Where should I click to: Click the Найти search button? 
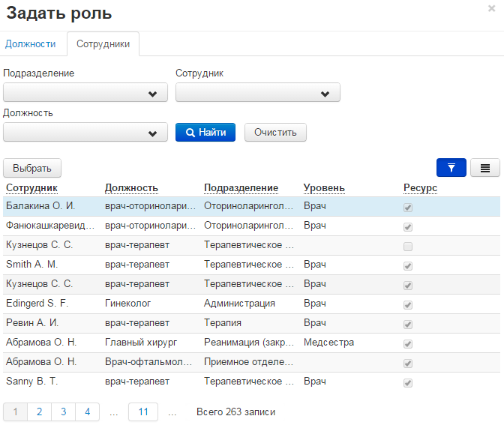point(205,133)
